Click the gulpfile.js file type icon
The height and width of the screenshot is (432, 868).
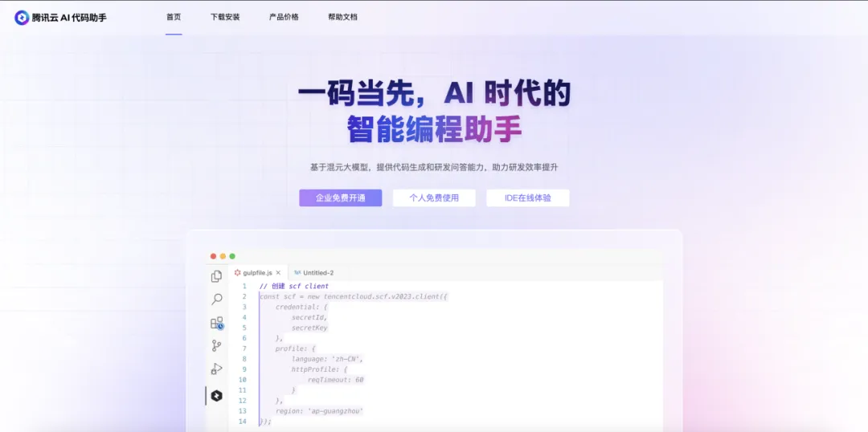tap(237, 273)
